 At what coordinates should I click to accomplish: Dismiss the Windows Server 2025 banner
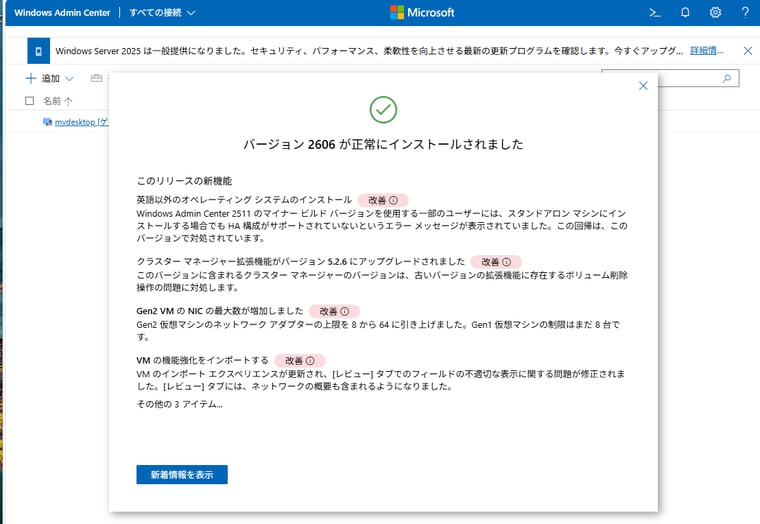[x=748, y=51]
